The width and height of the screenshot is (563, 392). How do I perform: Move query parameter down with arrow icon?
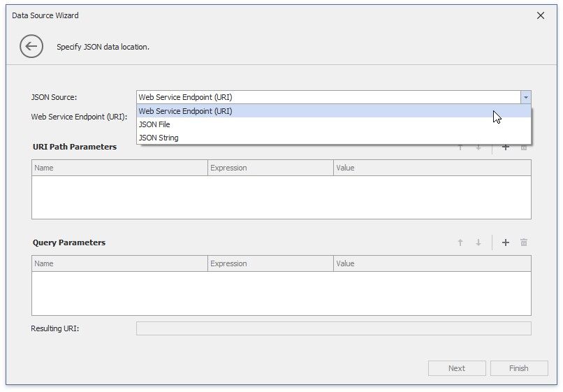(x=478, y=242)
